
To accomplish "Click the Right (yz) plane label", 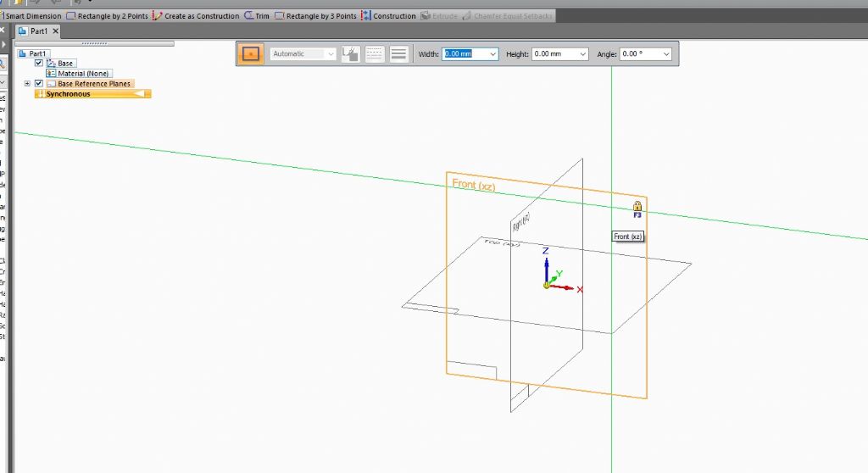I will pyautogui.click(x=521, y=221).
